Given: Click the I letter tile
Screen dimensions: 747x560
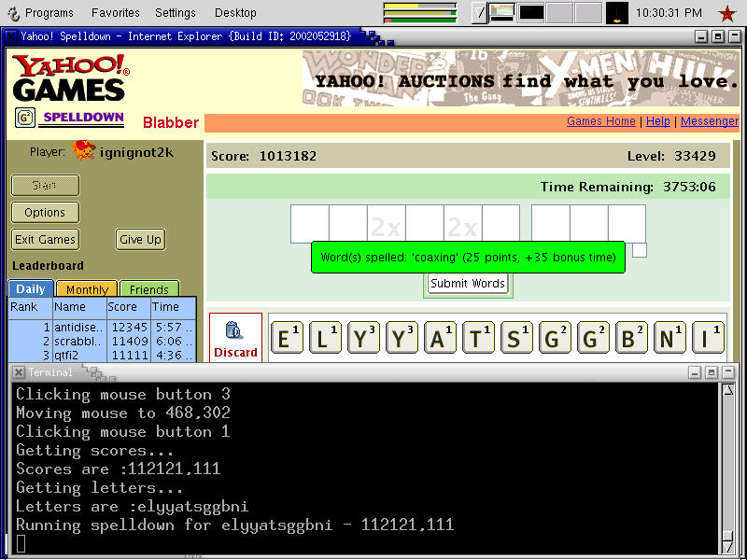Looking at the screenshot, I should [x=708, y=337].
